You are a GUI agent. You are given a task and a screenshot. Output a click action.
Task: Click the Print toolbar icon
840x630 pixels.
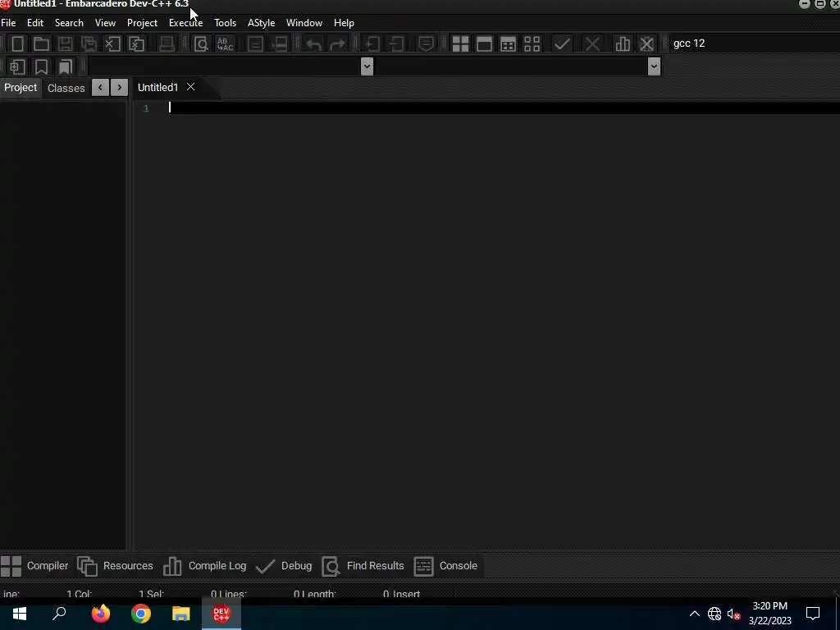click(167, 44)
